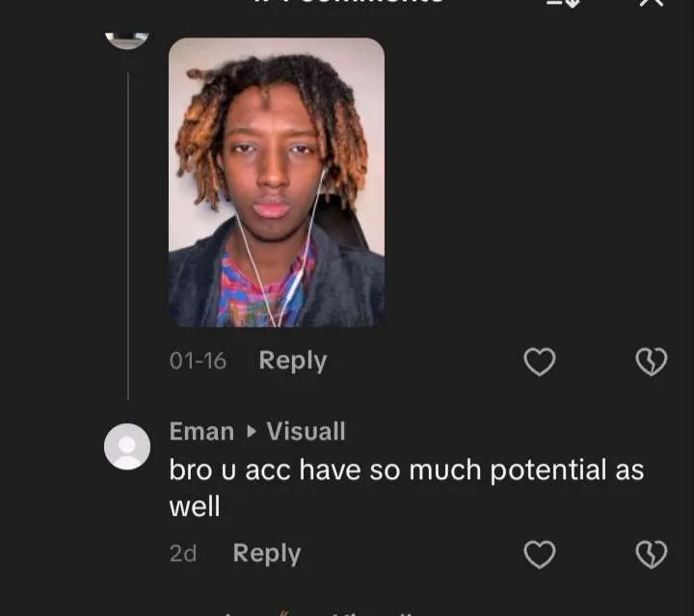The width and height of the screenshot is (694, 616).
Task: Close the comments panel with X
Action: (x=652, y=3)
